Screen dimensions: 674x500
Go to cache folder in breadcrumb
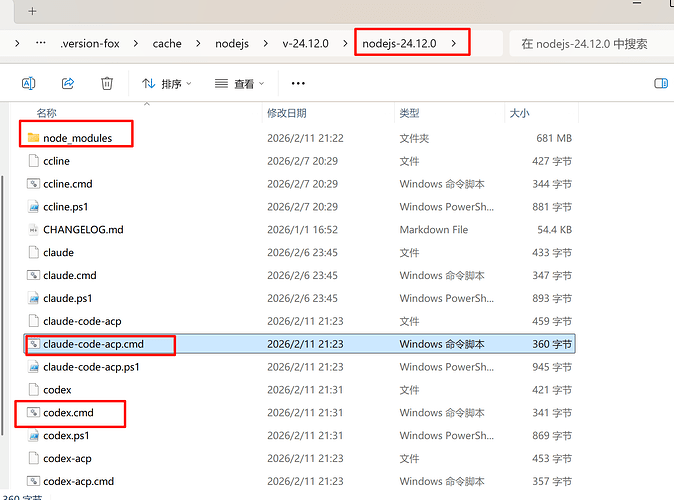pyautogui.click(x=167, y=43)
